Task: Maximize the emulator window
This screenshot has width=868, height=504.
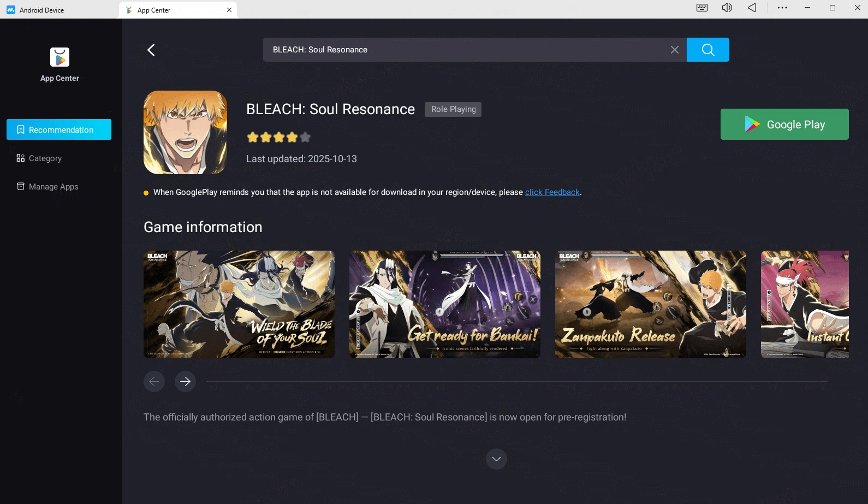Action: [x=833, y=8]
